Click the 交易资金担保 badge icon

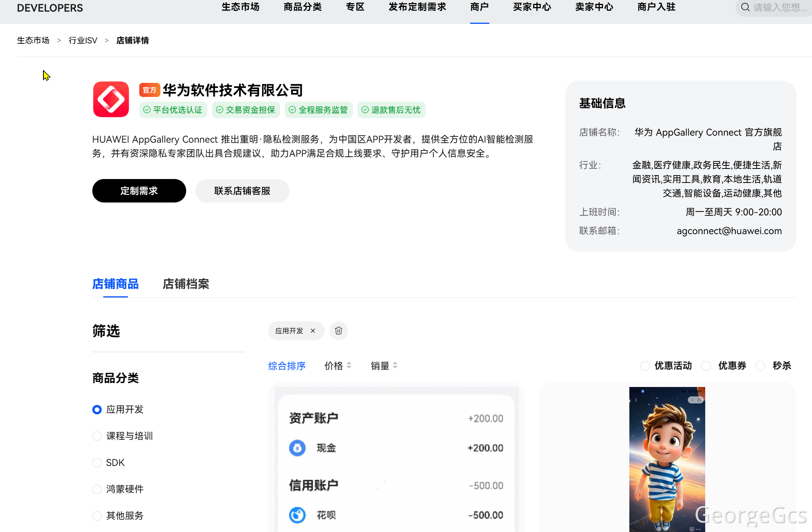(219, 110)
